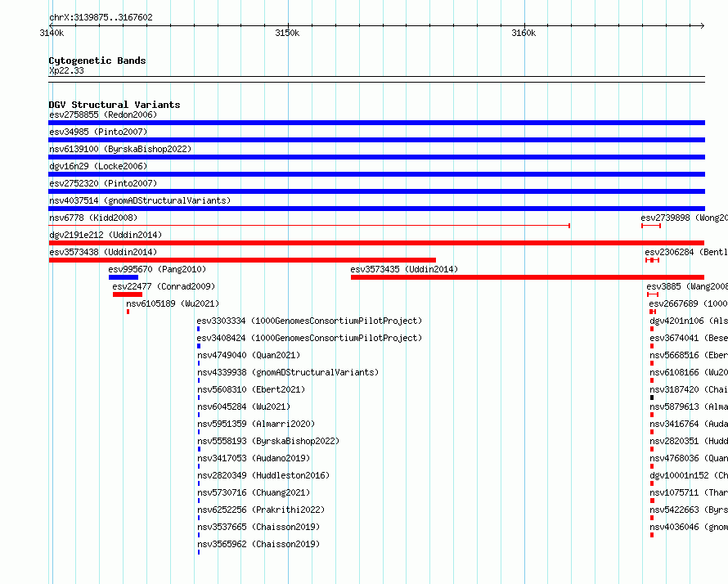Open variant esv2758855 (Redon2006) label
Screen dimensions: 728x584
coord(103,115)
